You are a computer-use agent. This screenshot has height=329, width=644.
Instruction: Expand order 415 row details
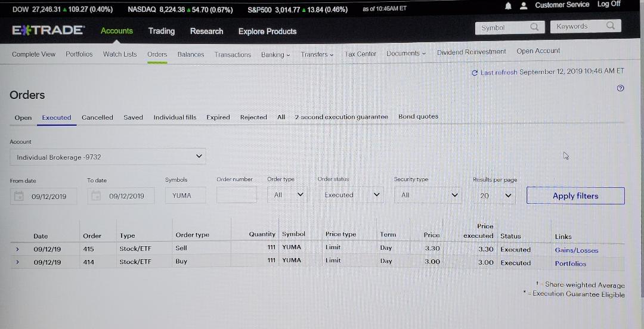click(x=17, y=249)
